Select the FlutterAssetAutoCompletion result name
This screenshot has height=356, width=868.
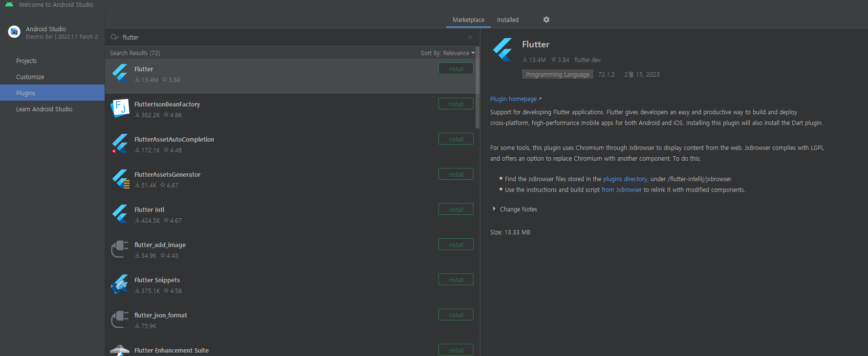tap(174, 140)
